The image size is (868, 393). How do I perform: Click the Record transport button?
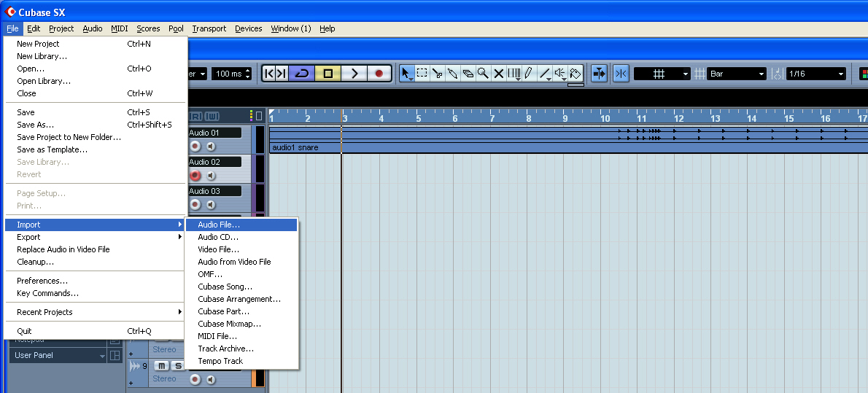click(x=379, y=74)
